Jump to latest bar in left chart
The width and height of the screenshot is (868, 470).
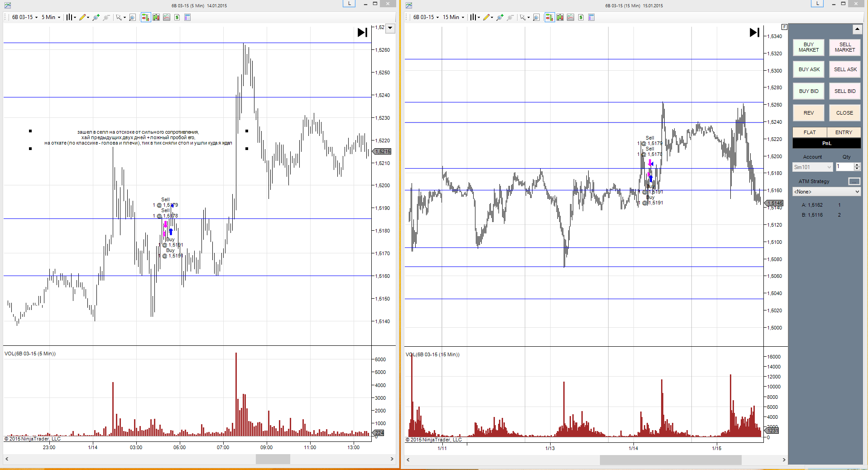pos(362,32)
